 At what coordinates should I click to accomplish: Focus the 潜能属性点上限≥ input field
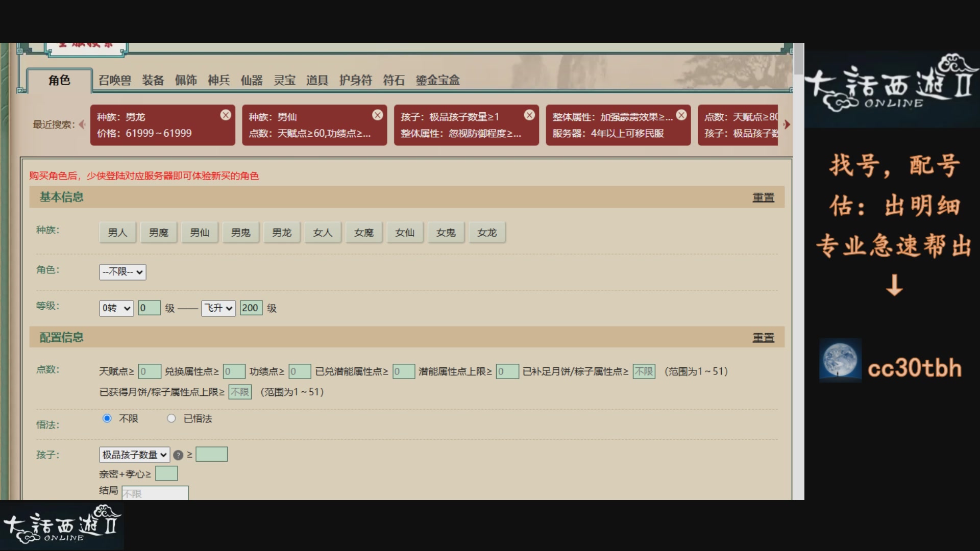pos(507,371)
